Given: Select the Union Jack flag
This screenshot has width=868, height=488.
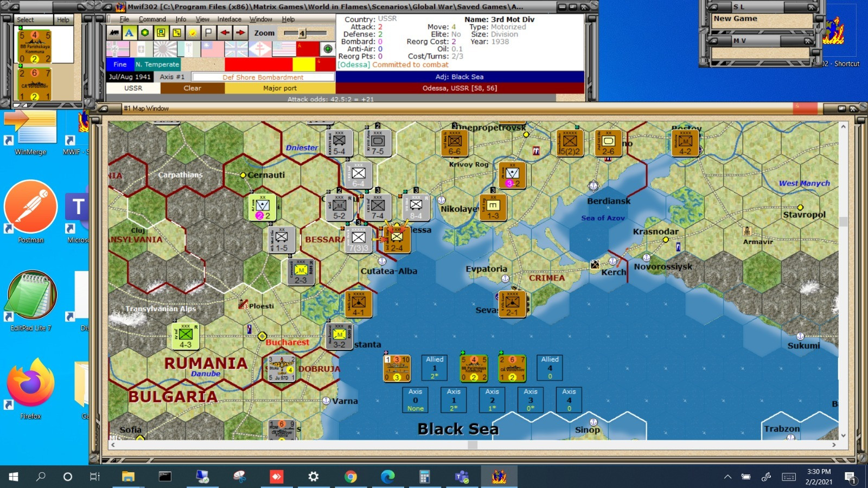Looking at the screenshot, I should coord(236,49).
